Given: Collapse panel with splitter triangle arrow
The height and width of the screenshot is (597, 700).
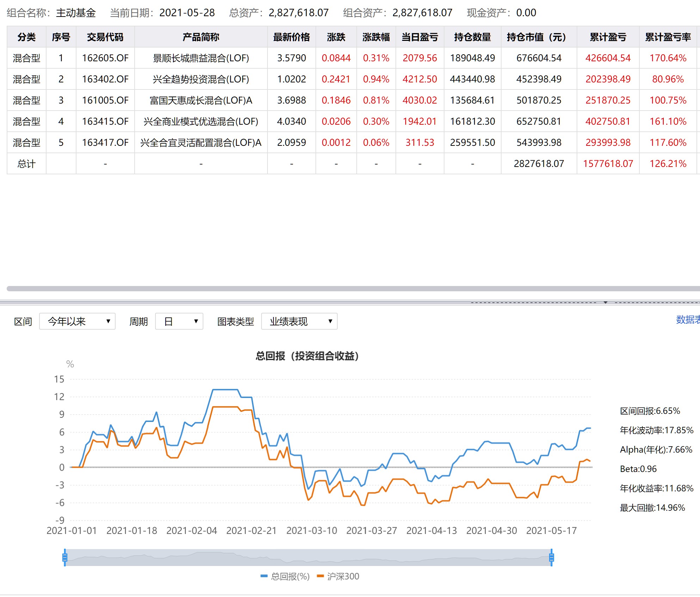Looking at the screenshot, I should [x=606, y=302].
